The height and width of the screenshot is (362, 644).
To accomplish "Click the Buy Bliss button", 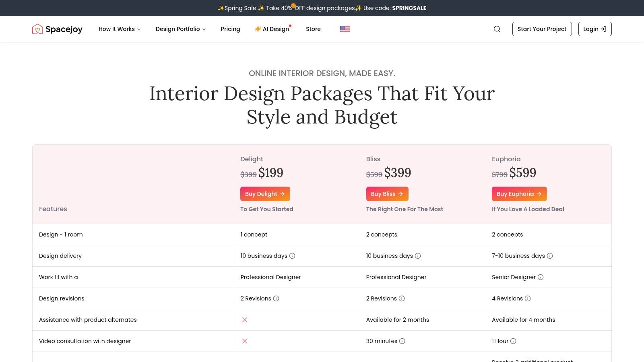I will point(387,194).
